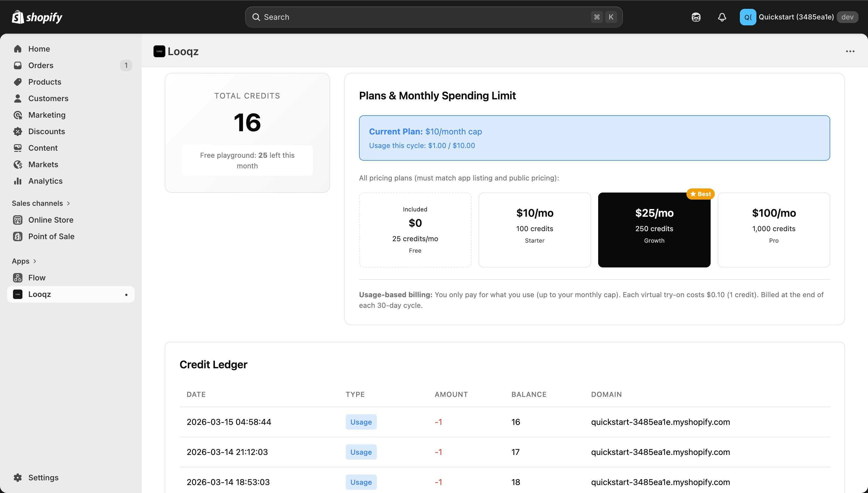868x493 pixels.
Task: Open the Settings gear
Action: pyautogui.click(x=18, y=477)
